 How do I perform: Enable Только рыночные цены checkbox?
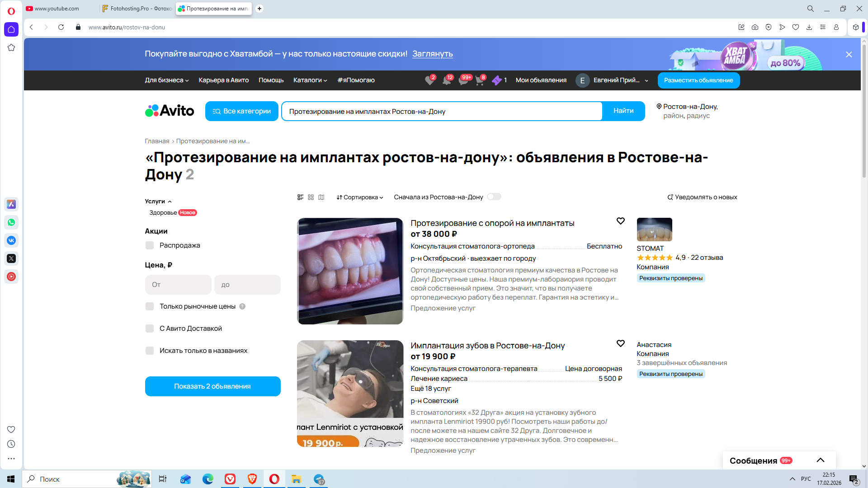click(x=150, y=306)
